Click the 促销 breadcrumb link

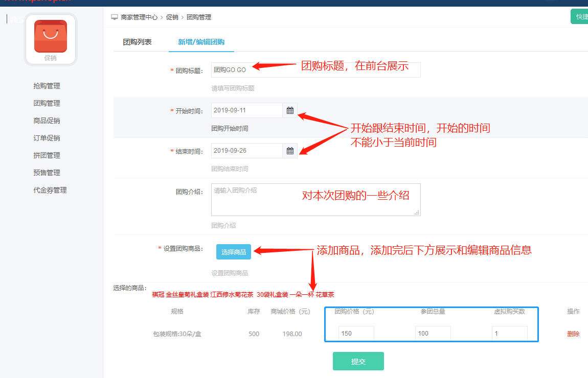[172, 17]
